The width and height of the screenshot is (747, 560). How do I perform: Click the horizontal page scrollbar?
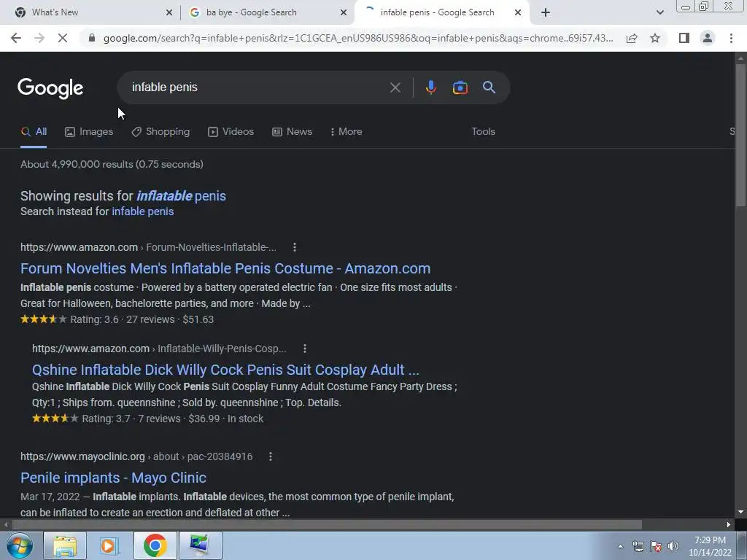coord(327,525)
